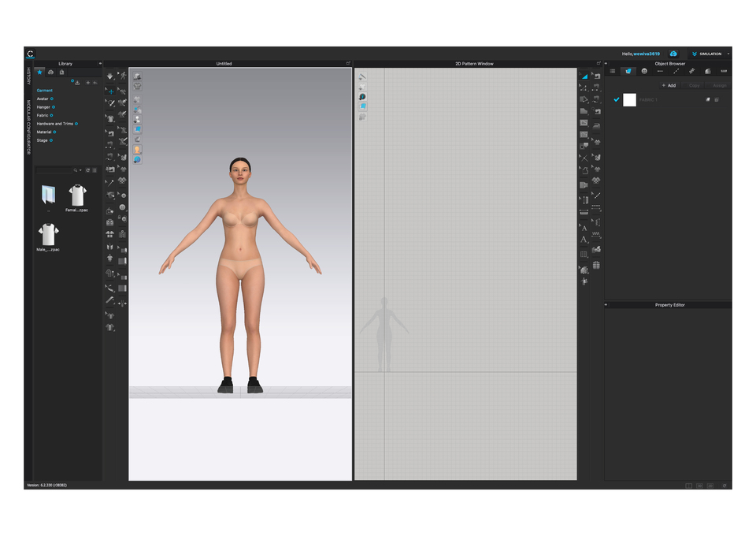Click the Add button in Object Browser
Viewport: 756px width, 536px height.
pos(669,85)
